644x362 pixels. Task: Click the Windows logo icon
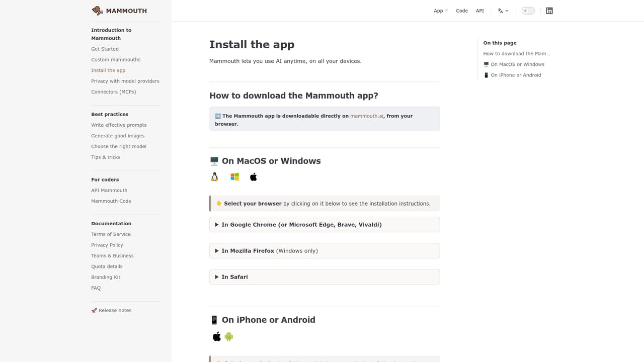point(234,177)
